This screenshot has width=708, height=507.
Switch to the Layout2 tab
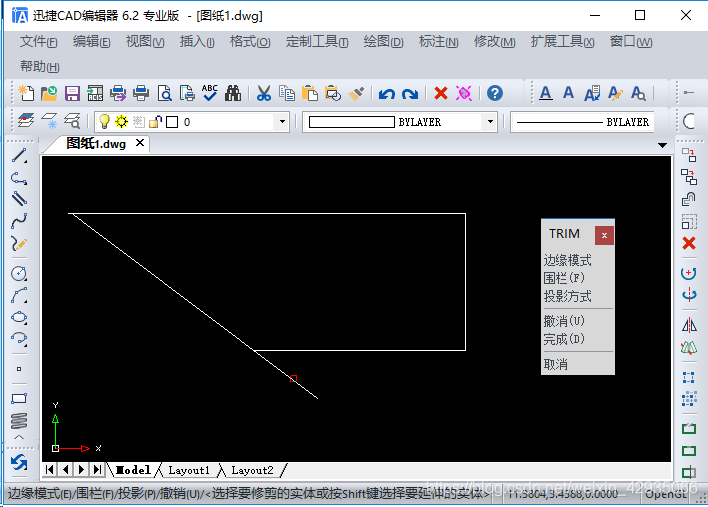(252, 470)
